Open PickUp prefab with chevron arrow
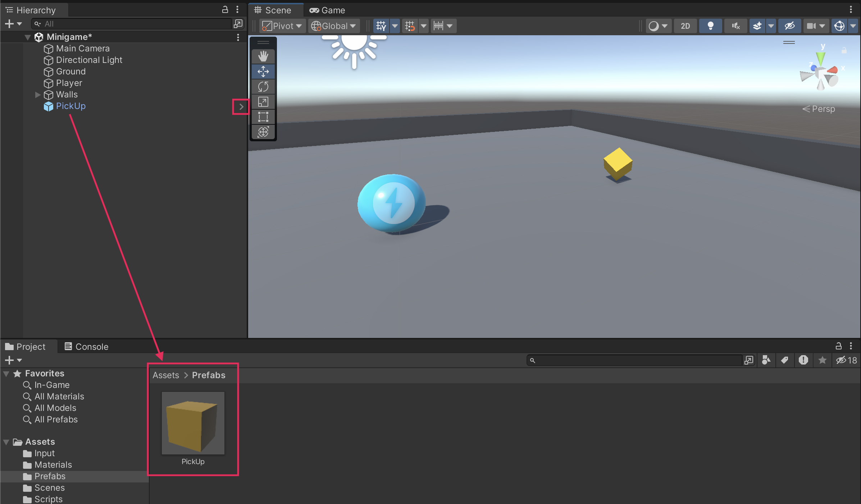 tap(241, 107)
